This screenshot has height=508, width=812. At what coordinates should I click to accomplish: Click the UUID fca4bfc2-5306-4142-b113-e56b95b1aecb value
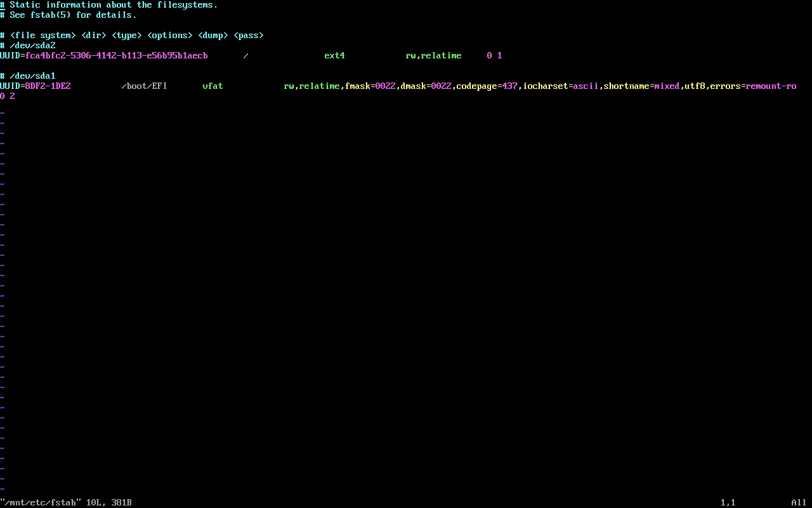pos(117,56)
